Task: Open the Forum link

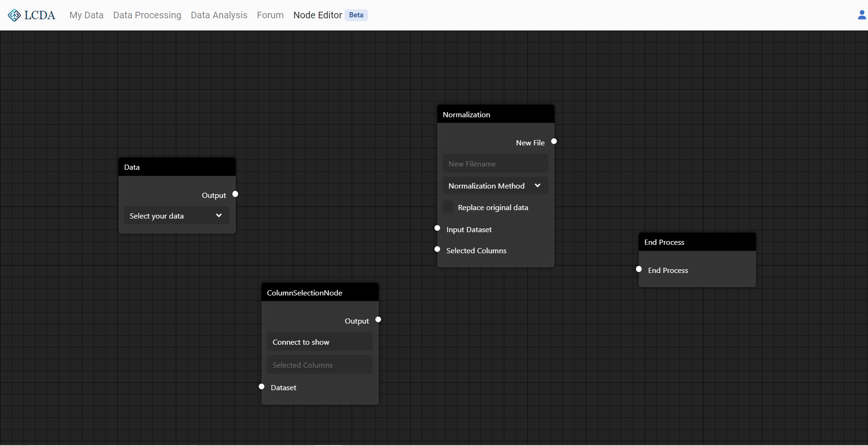Action: (x=270, y=15)
